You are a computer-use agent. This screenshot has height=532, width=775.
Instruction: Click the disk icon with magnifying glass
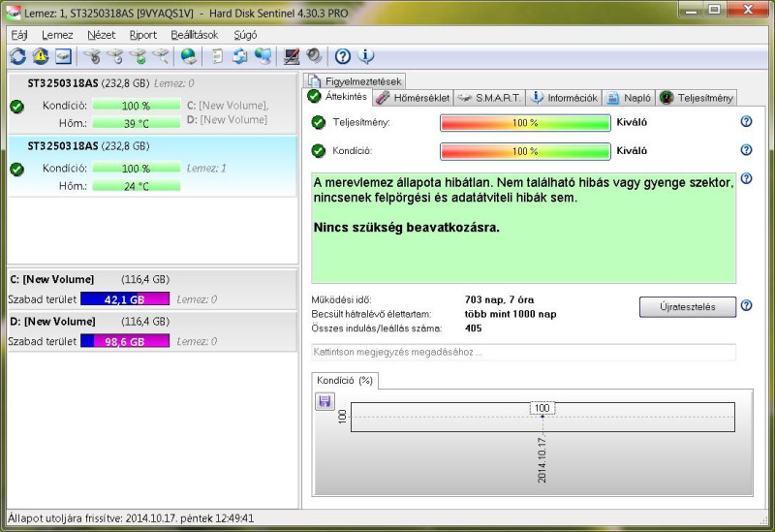point(161,56)
